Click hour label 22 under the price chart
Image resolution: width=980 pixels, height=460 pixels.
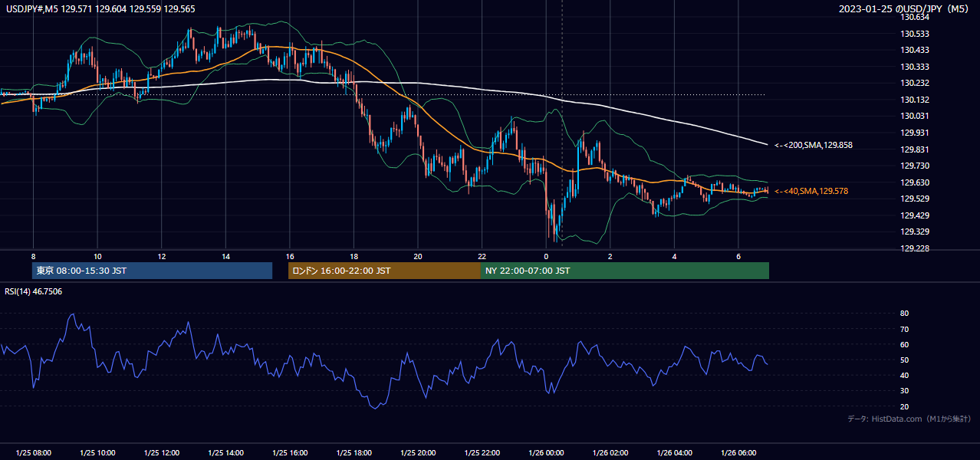[482, 256]
